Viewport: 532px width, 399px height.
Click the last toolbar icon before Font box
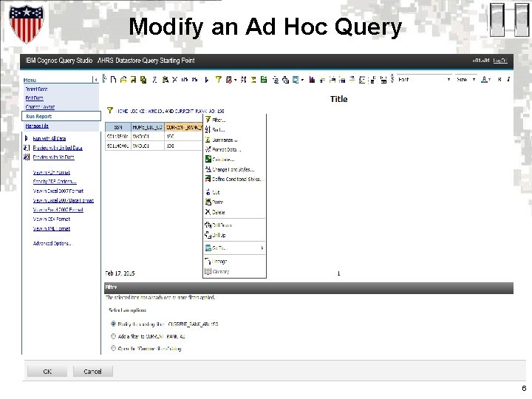pos(383,80)
